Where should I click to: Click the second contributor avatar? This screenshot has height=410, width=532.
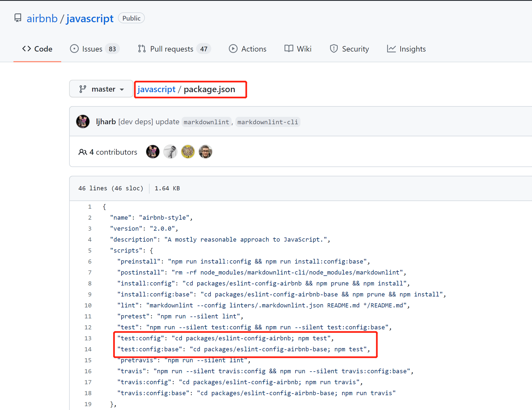click(170, 152)
